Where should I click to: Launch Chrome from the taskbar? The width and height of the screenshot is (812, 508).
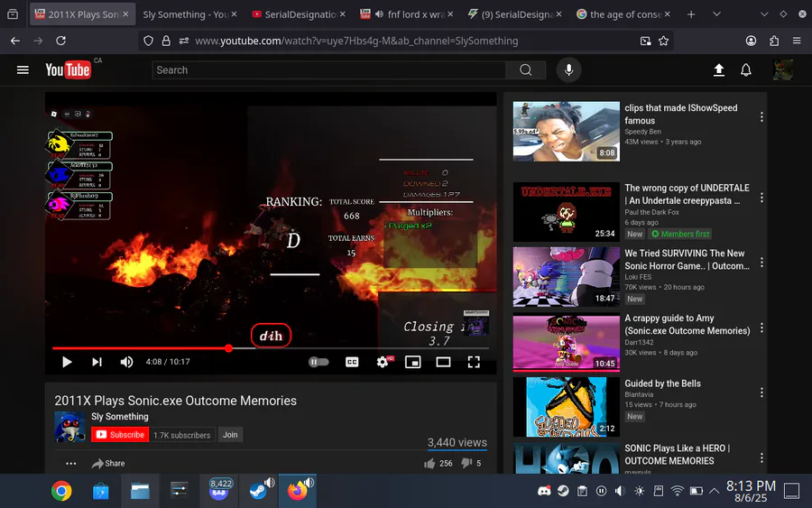pyautogui.click(x=61, y=491)
